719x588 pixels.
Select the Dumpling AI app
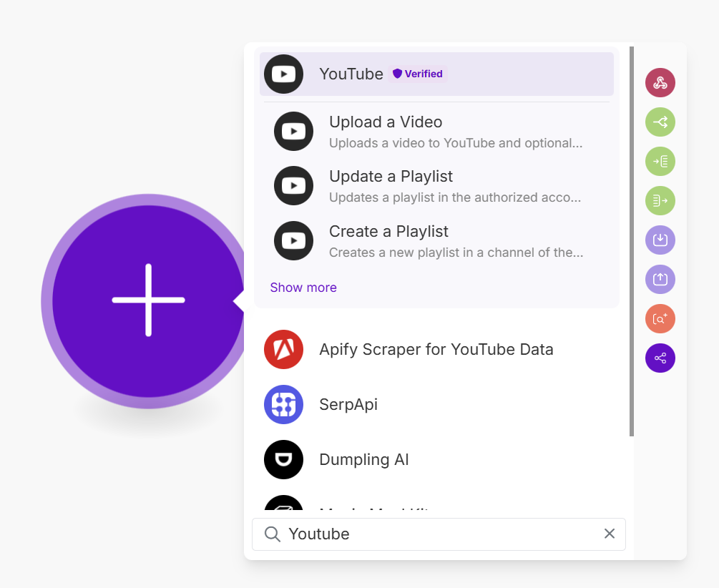(436, 459)
